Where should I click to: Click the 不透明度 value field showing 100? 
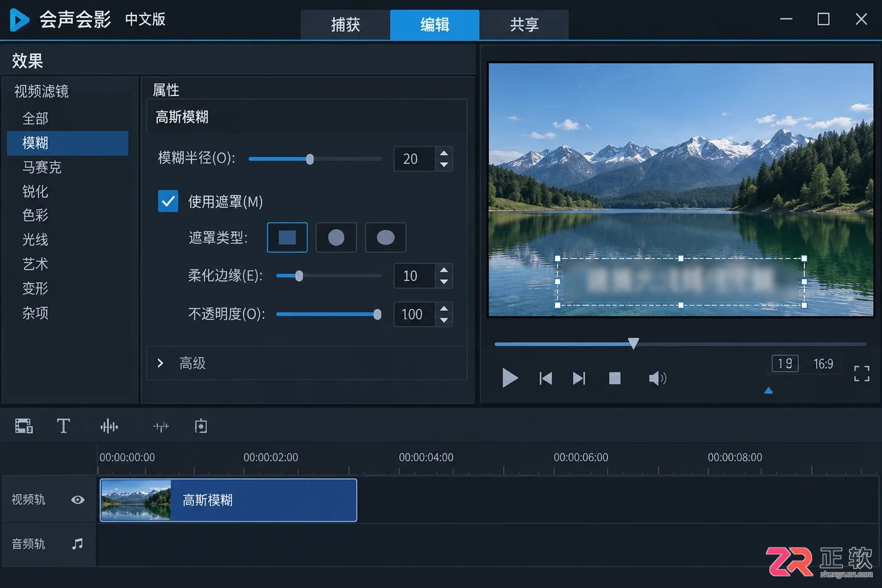point(415,314)
